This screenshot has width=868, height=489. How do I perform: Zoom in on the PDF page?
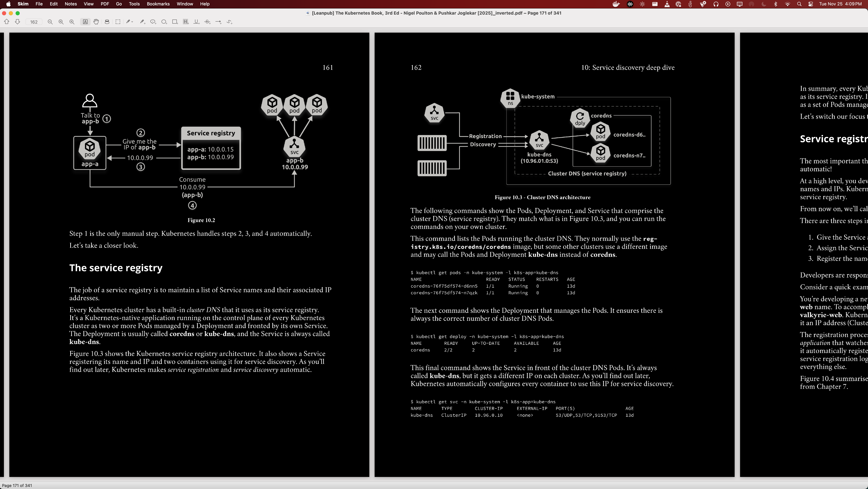71,22
